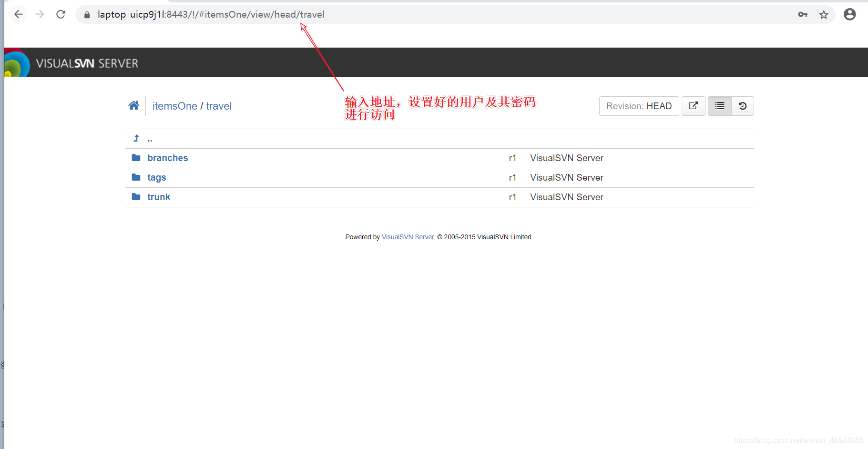Click the up-arrow parent directory icon

pos(136,138)
